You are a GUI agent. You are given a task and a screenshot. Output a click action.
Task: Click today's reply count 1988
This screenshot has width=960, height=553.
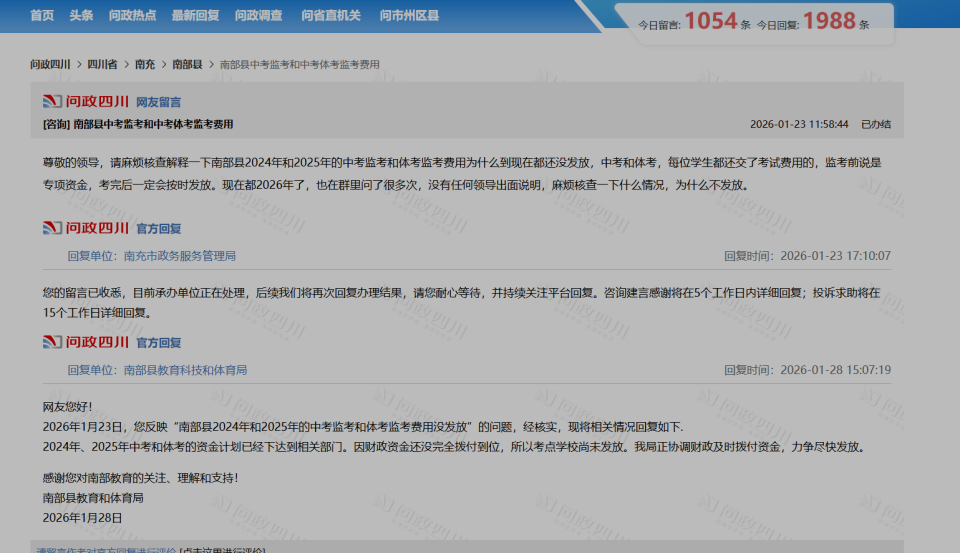[x=829, y=21]
